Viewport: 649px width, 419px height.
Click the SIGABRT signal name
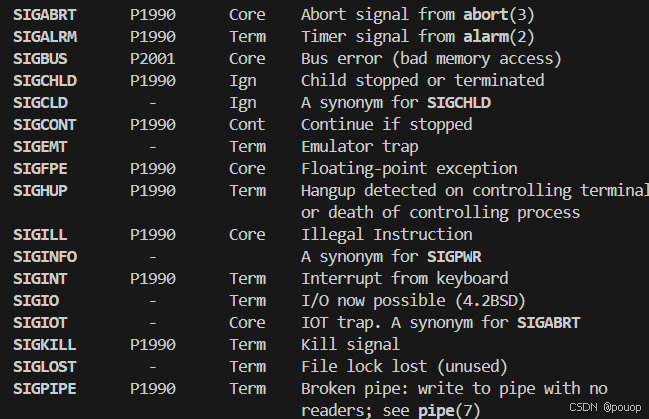[x=45, y=15]
